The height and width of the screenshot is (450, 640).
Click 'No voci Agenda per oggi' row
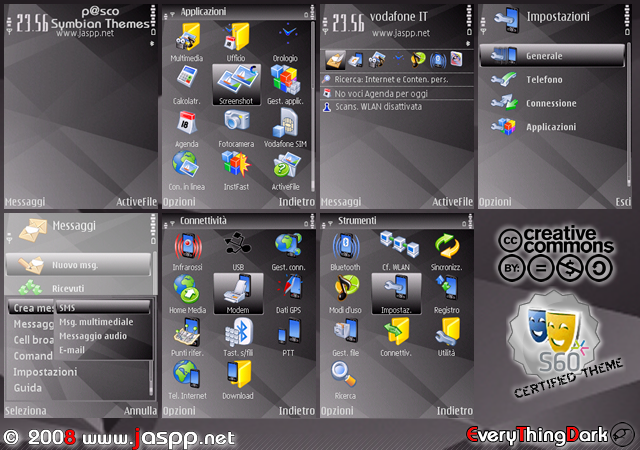pos(397,94)
